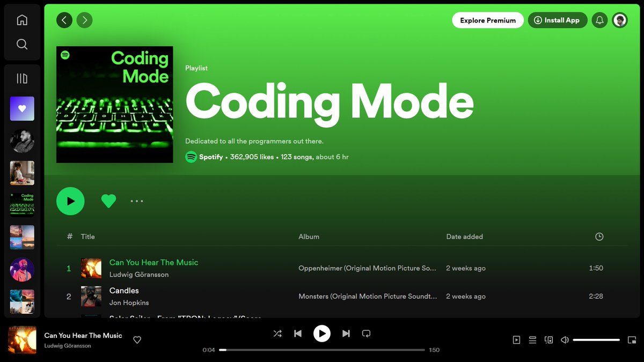The width and height of the screenshot is (644, 362).
Task: Open the Home icon in sidebar
Action: 22,20
